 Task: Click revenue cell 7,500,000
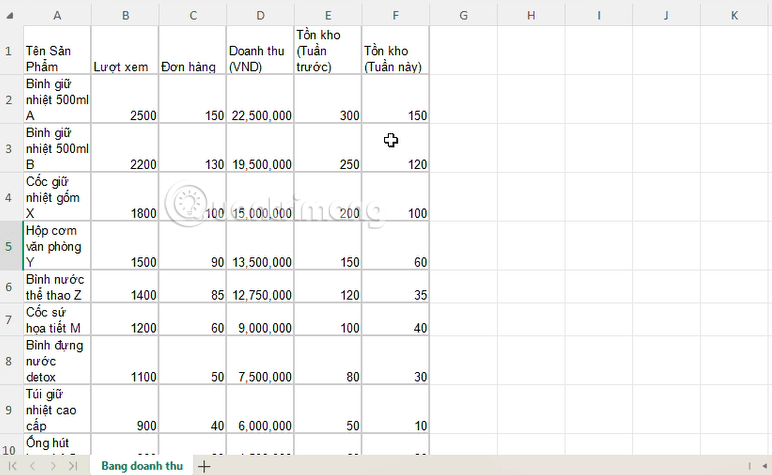pyautogui.click(x=260, y=361)
